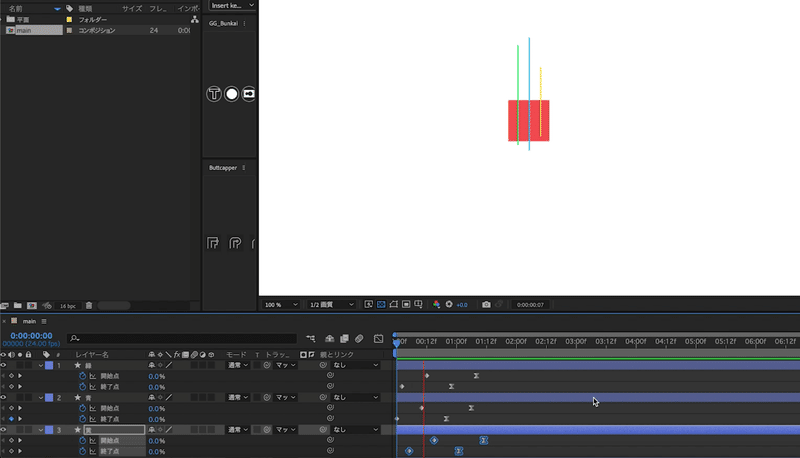The height and width of the screenshot is (458, 800).
Task: Open the Graph Editor in timeline
Action: pyautogui.click(x=378, y=339)
